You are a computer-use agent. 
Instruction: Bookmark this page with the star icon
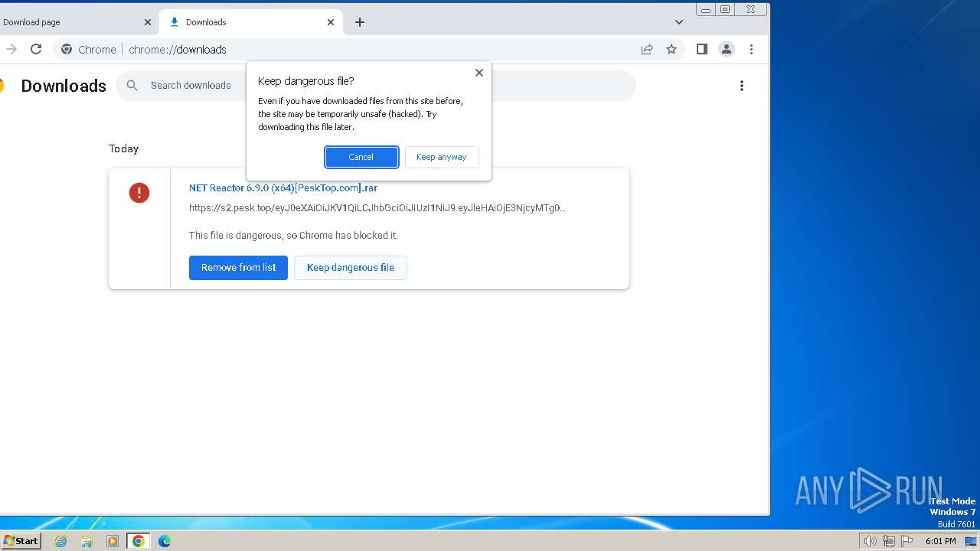[x=671, y=49]
